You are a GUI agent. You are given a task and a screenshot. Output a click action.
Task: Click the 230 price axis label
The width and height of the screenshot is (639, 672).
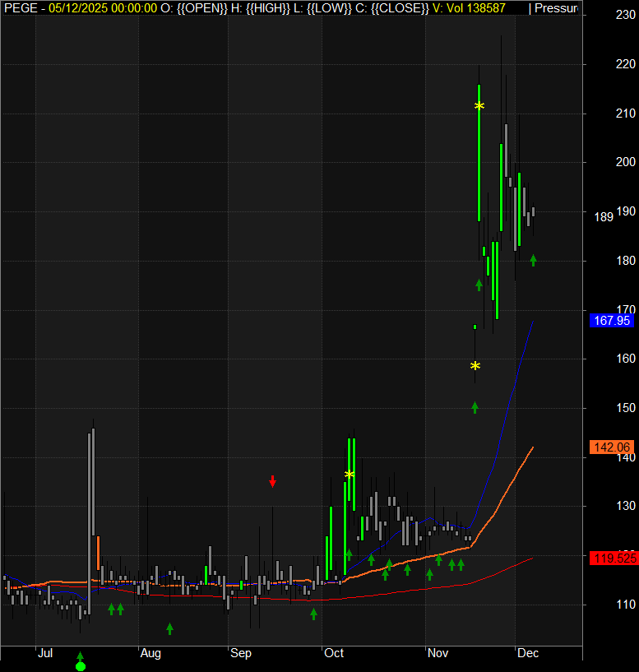pyautogui.click(x=626, y=15)
